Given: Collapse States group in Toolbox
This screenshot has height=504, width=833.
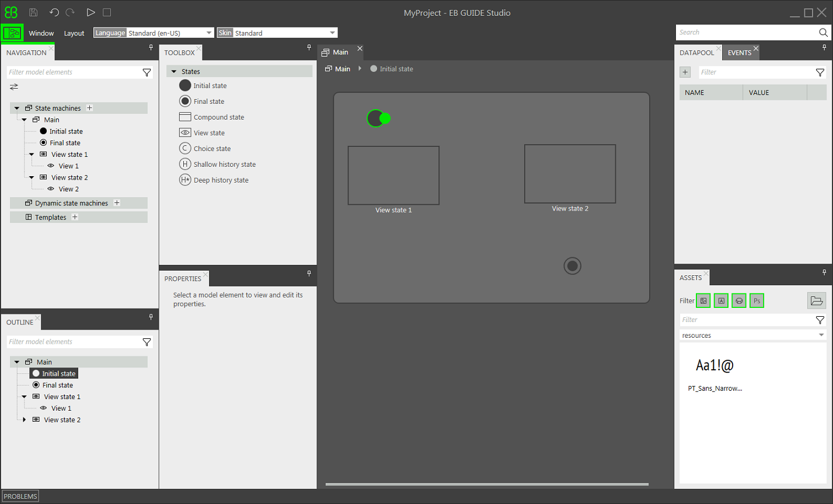Looking at the screenshot, I should [x=173, y=71].
